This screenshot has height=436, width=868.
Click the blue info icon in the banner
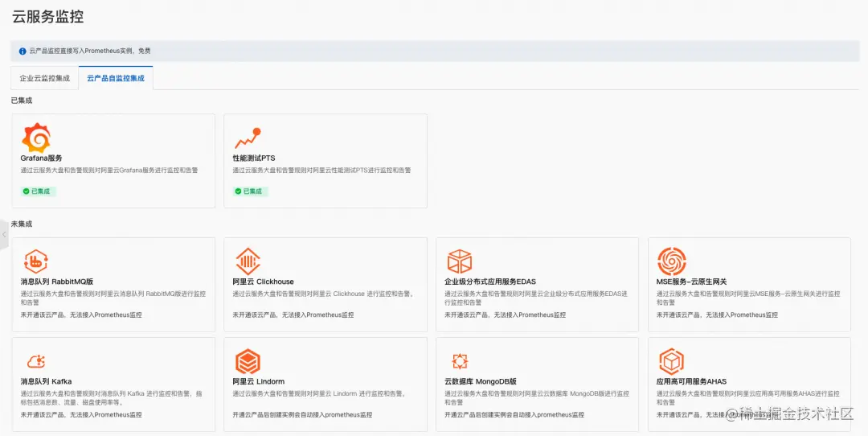pos(23,51)
